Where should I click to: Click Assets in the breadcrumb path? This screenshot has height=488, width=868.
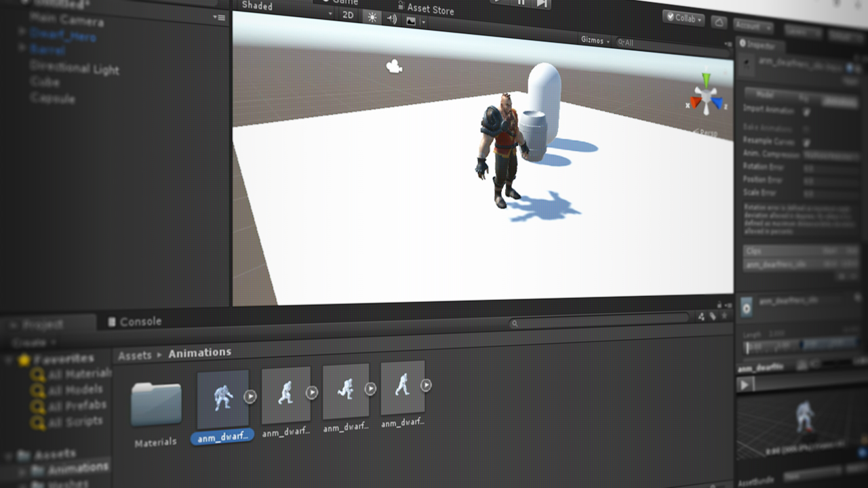pos(134,354)
